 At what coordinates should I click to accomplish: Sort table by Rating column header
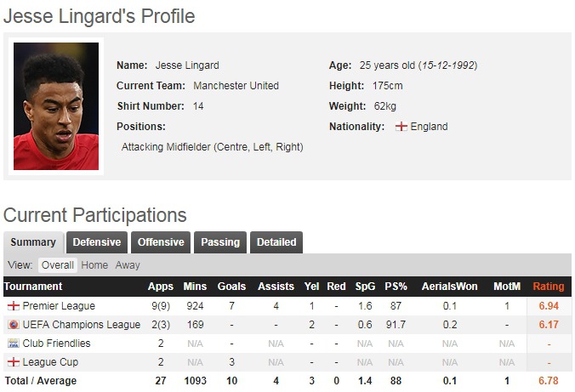(x=548, y=287)
